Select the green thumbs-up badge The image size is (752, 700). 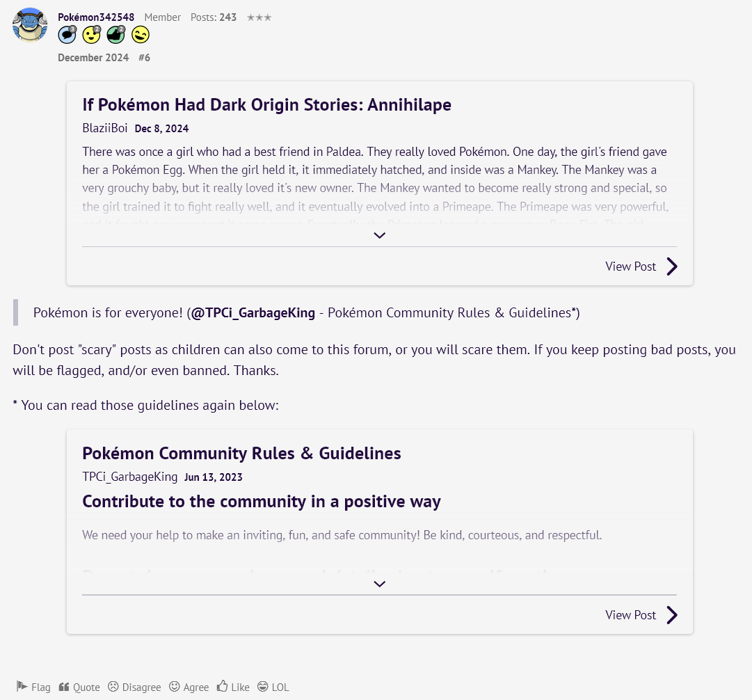coord(116,35)
